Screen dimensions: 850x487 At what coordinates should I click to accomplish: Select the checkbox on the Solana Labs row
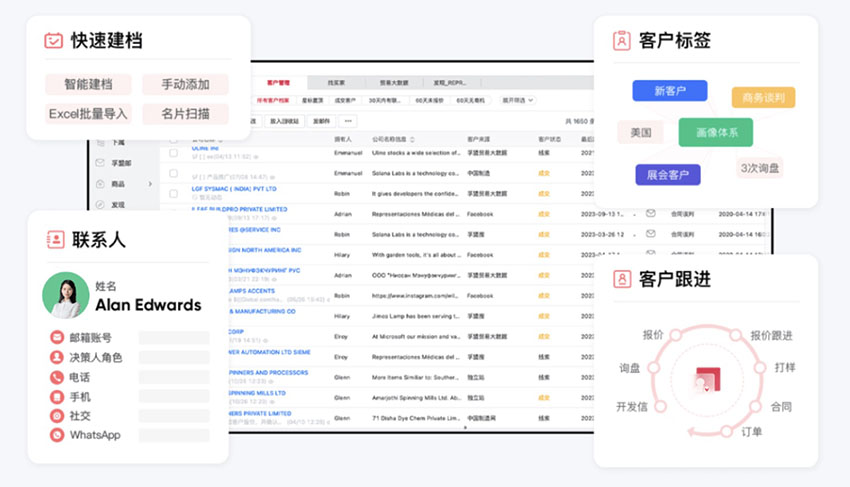pyautogui.click(x=173, y=172)
